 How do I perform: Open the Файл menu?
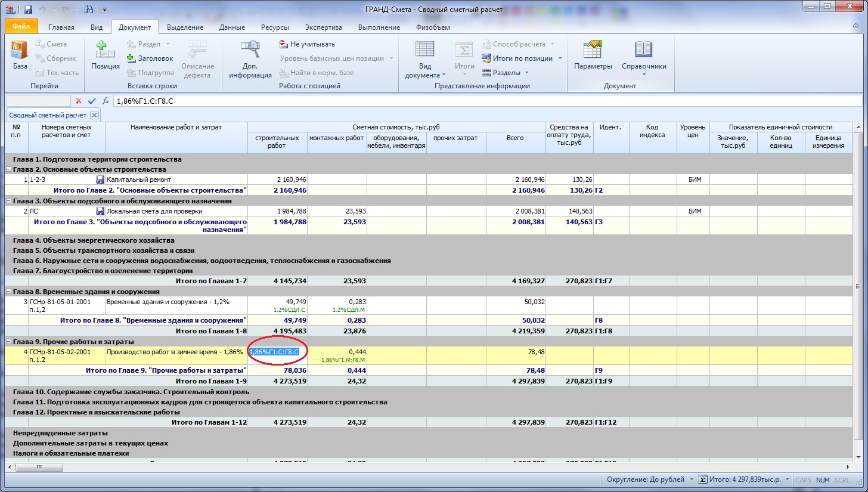point(21,27)
